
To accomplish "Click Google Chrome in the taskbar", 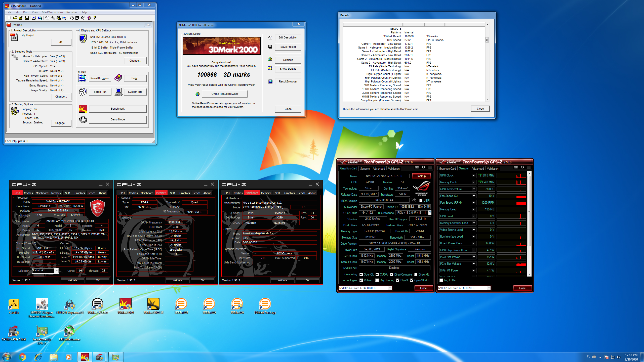I will click(x=22, y=357).
